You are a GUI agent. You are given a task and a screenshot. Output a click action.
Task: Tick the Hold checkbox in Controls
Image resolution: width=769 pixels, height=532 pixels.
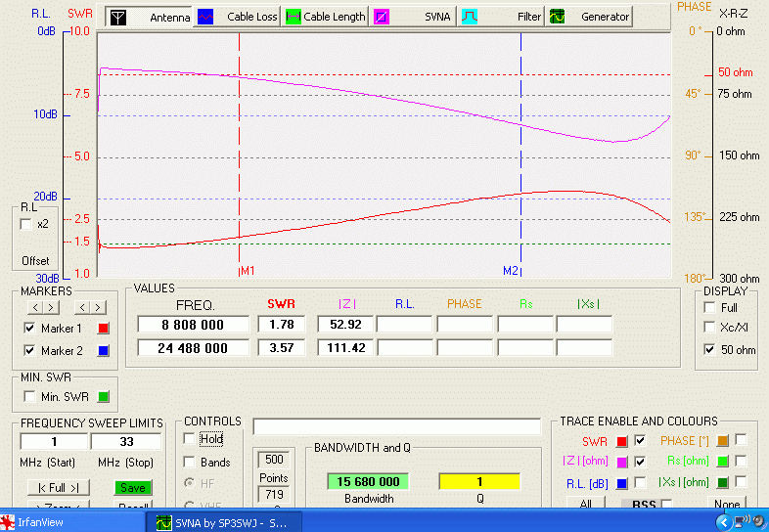(x=190, y=439)
